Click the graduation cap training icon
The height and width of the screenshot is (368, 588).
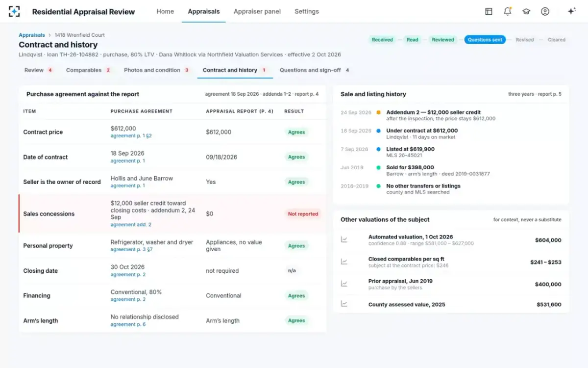pyautogui.click(x=526, y=11)
